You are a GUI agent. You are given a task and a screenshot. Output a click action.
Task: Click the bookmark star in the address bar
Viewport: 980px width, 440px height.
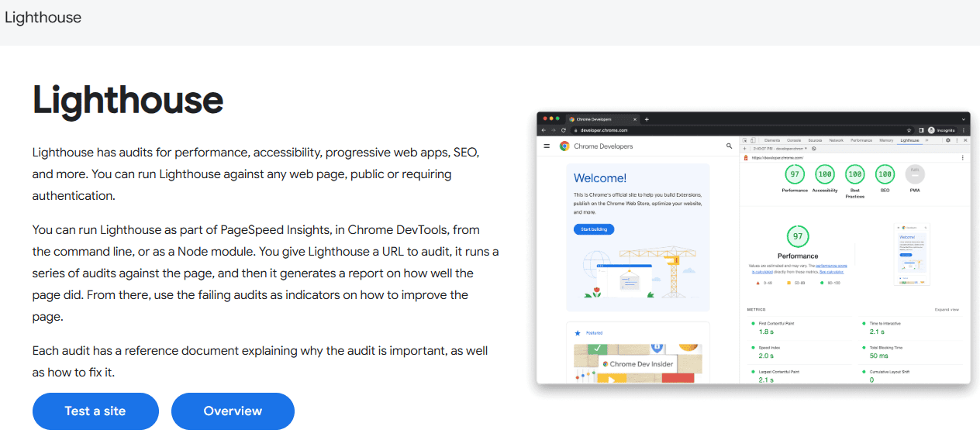click(909, 130)
